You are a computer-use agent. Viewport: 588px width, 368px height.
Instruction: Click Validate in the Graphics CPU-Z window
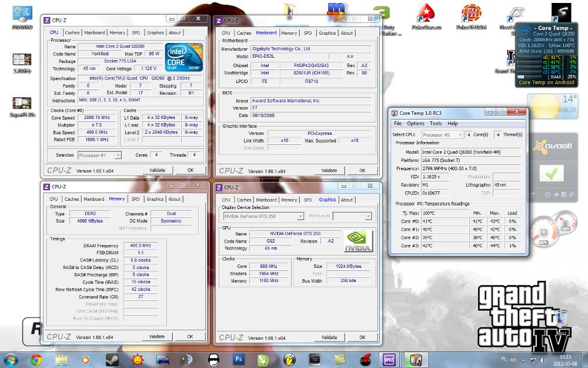(329, 337)
